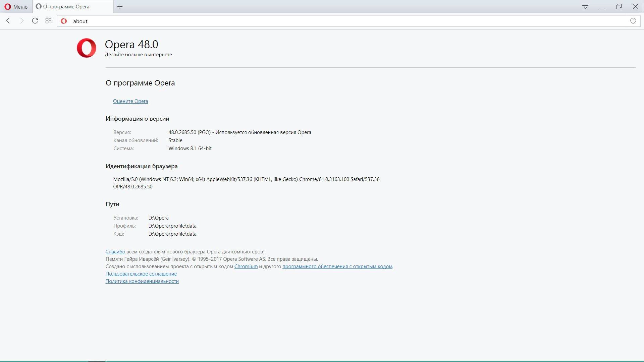Click the Версия: label
Viewport: 644px width, 362px height.
click(122, 132)
